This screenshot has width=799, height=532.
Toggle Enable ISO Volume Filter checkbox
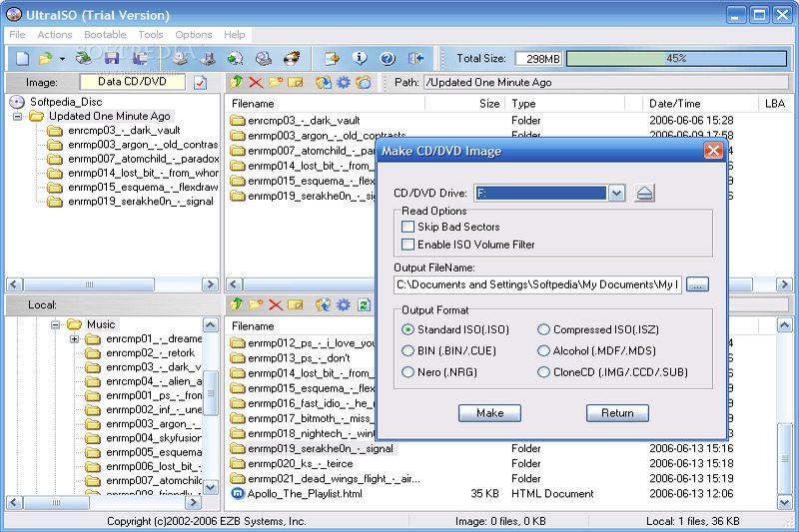(x=407, y=244)
